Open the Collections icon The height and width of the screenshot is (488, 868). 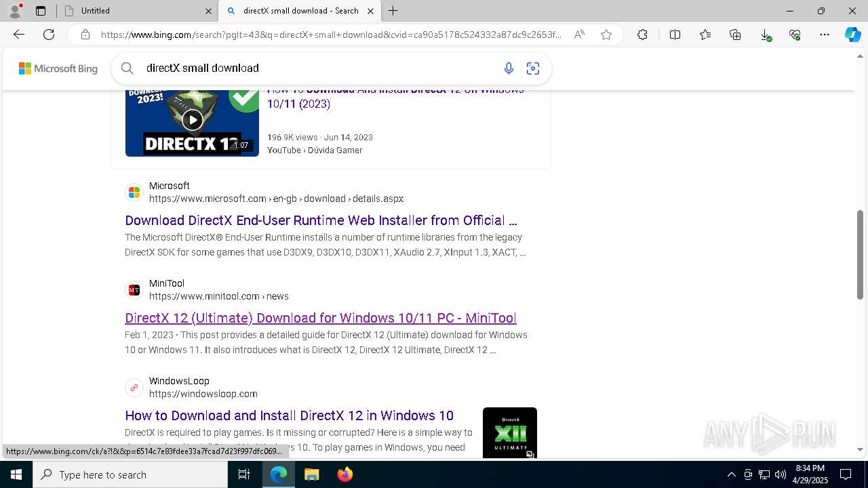coord(735,35)
